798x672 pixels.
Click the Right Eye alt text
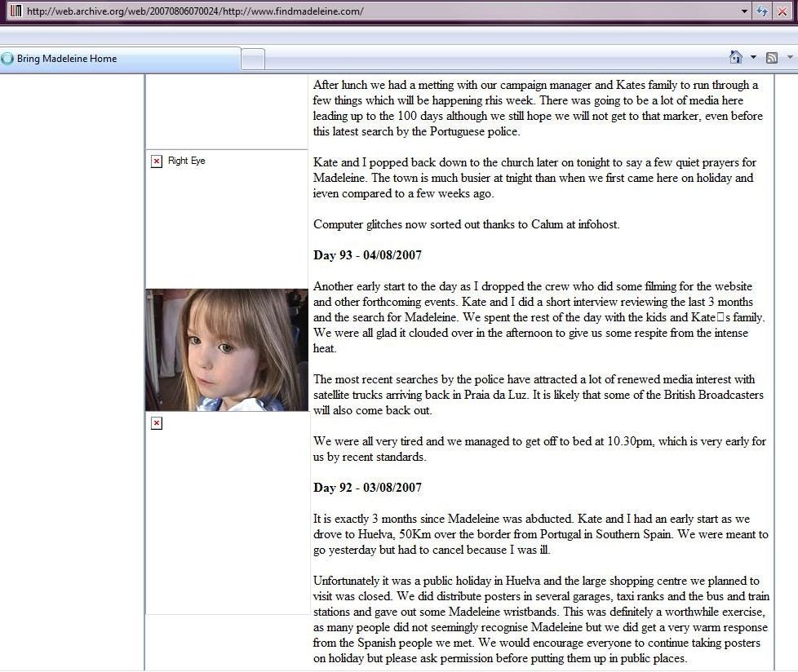(x=186, y=161)
